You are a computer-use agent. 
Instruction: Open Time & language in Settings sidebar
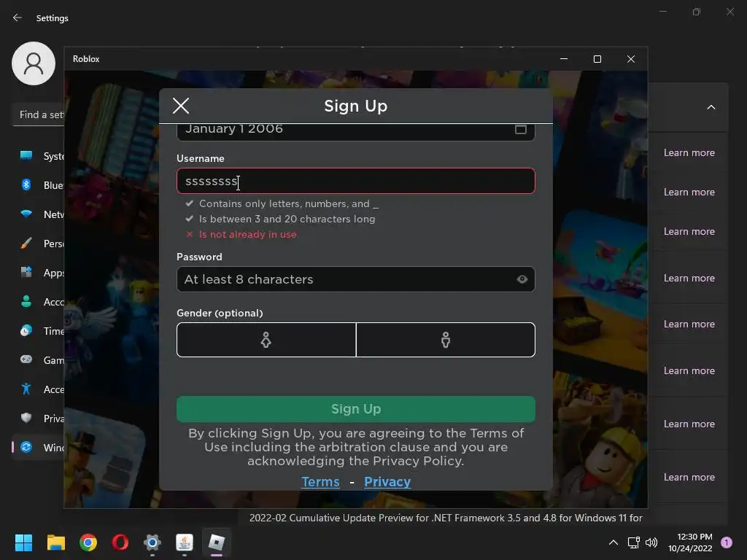[x=42, y=331]
